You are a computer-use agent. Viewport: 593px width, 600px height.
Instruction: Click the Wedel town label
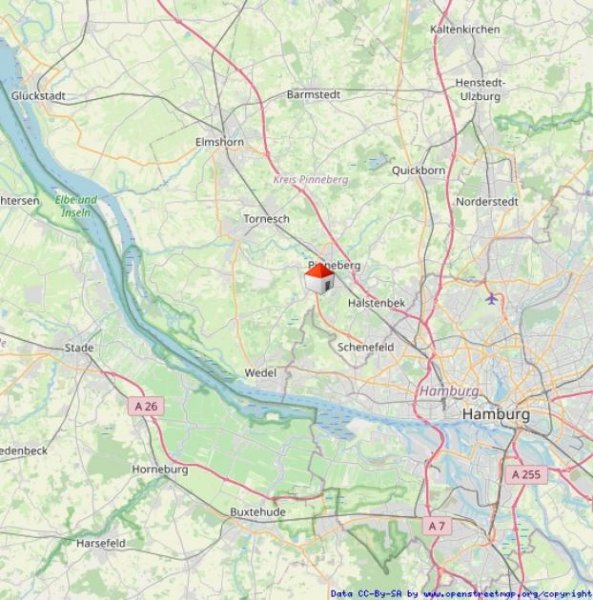[x=260, y=373]
